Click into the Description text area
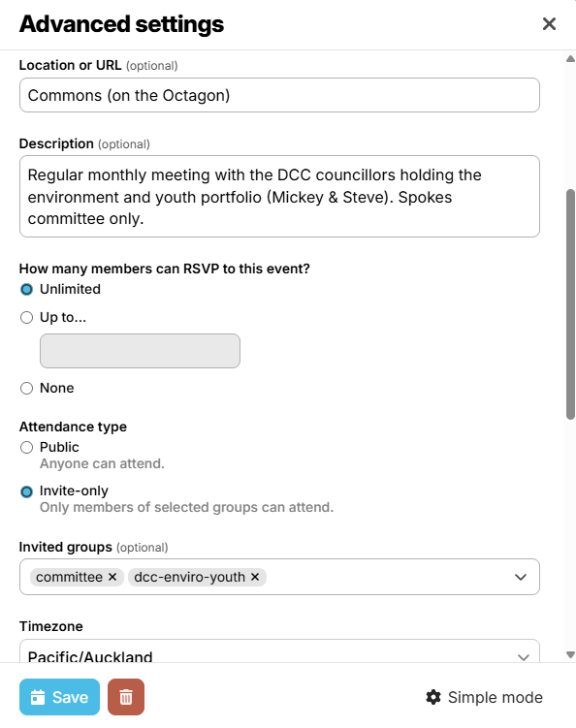 (x=279, y=197)
